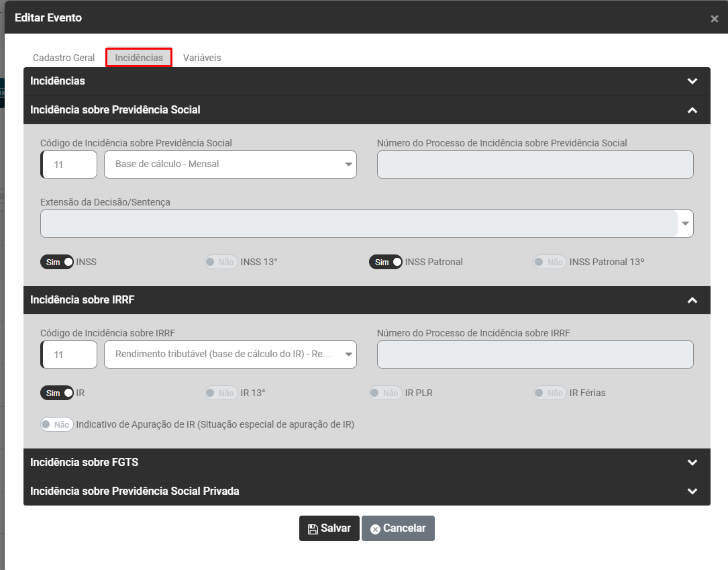
Task: Click the Incidência sobre IRRF header title
Action: (82, 299)
